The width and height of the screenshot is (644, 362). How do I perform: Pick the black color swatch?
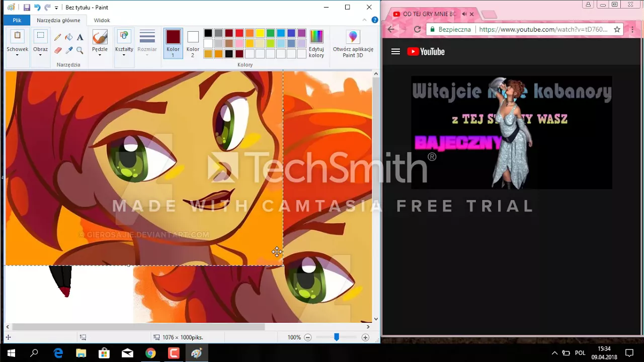[208, 33]
